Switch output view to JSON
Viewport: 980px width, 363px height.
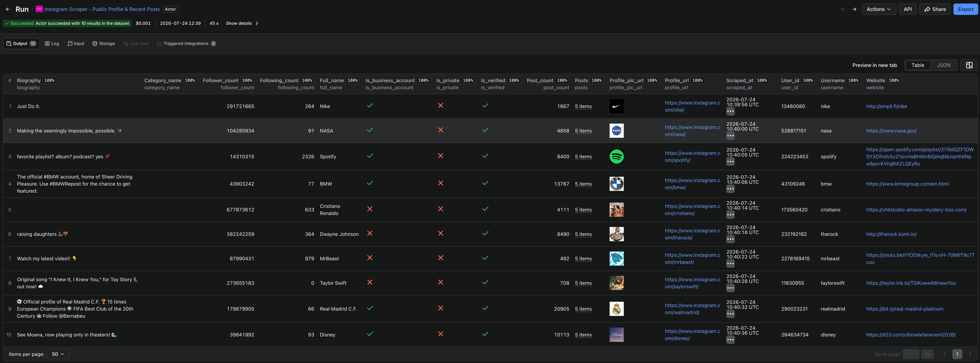pyautogui.click(x=944, y=65)
